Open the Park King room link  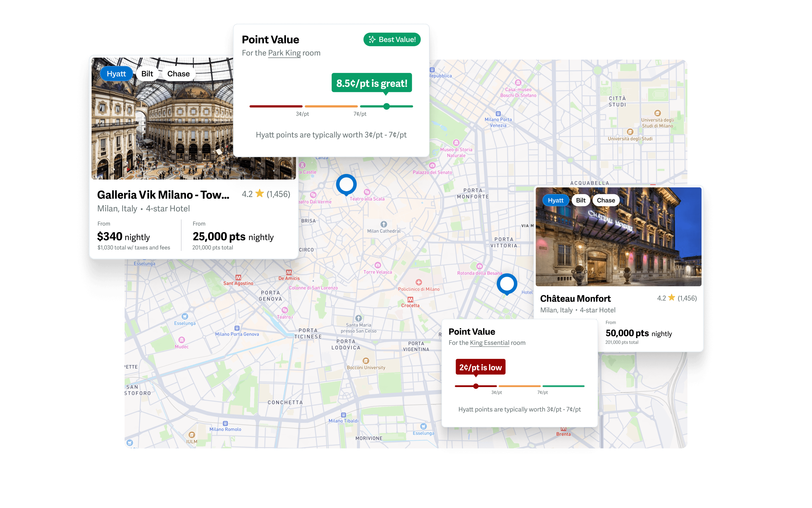point(284,53)
